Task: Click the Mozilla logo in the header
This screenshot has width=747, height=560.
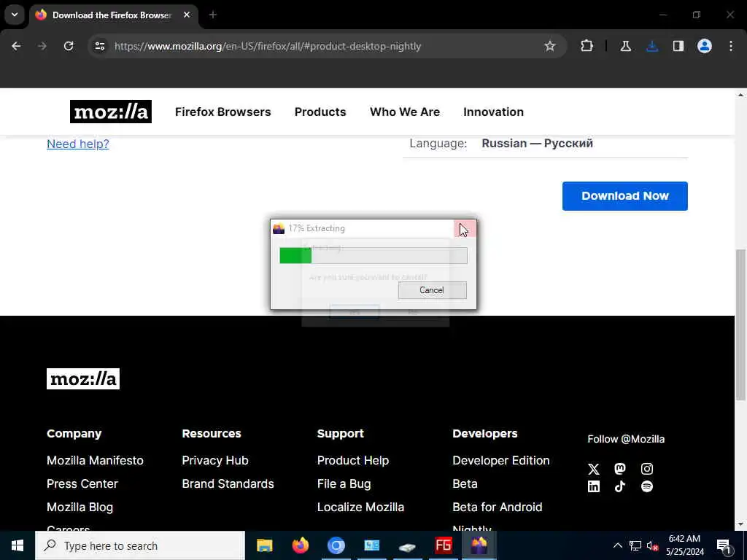Action: (x=111, y=112)
